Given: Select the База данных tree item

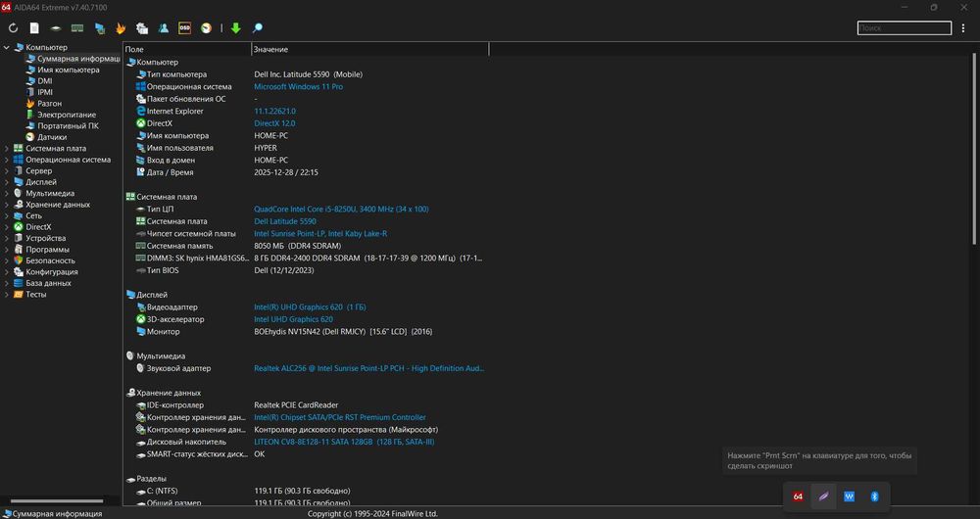Looking at the screenshot, I should [48, 284].
